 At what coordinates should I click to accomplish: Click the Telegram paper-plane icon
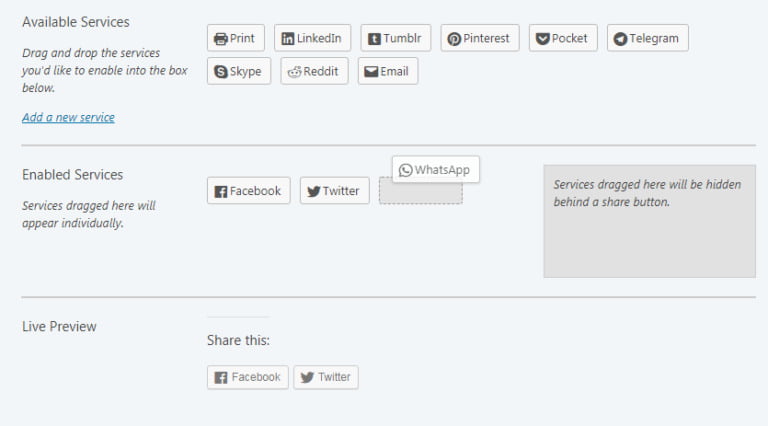(621, 39)
